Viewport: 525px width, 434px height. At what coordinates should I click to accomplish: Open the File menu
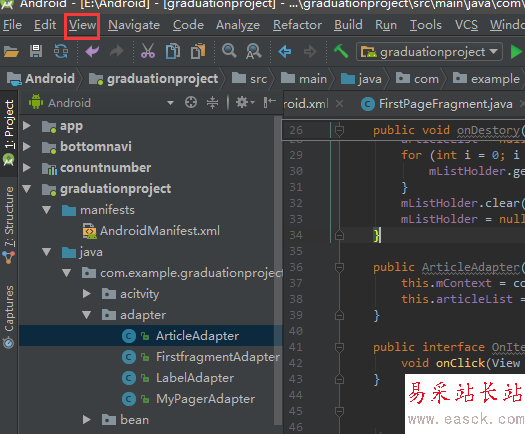pyautogui.click(x=12, y=25)
